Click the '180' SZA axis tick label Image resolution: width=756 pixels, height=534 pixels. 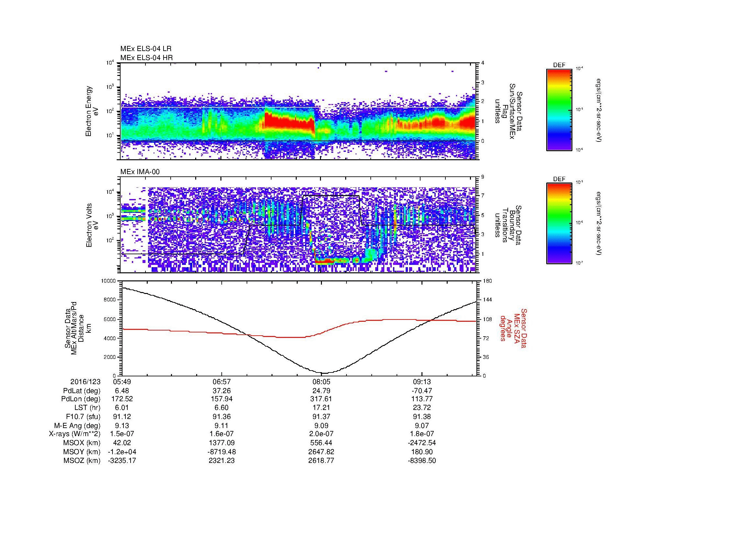[488, 281]
